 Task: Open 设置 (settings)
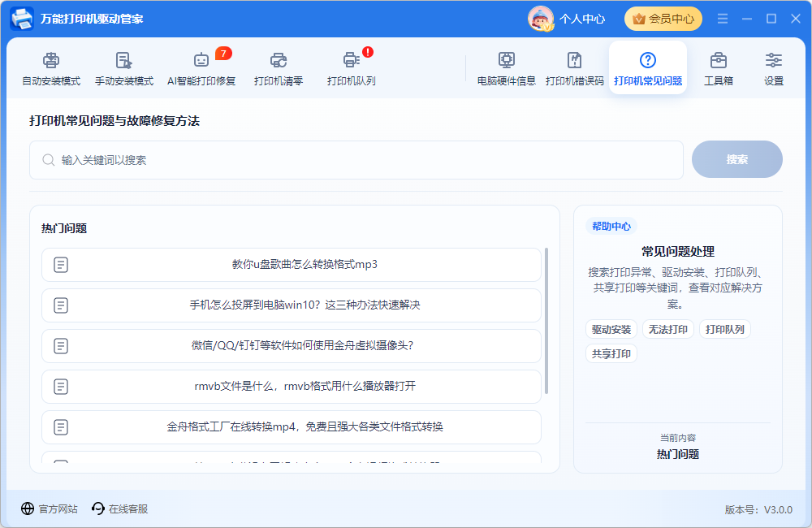click(774, 68)
